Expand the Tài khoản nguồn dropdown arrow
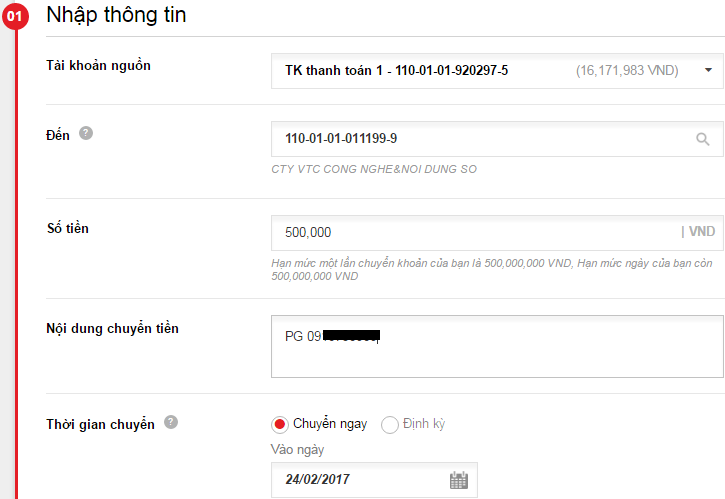The image size is (725, 499). (708, 70)
